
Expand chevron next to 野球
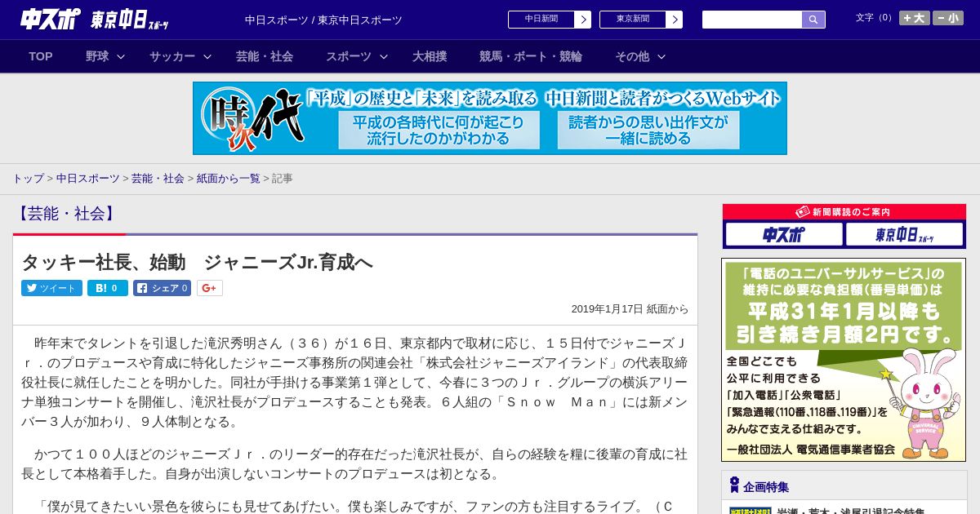121,56
